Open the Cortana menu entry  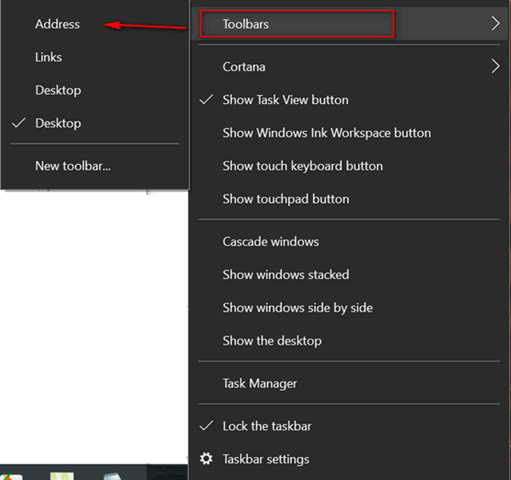tap(349, 66)
